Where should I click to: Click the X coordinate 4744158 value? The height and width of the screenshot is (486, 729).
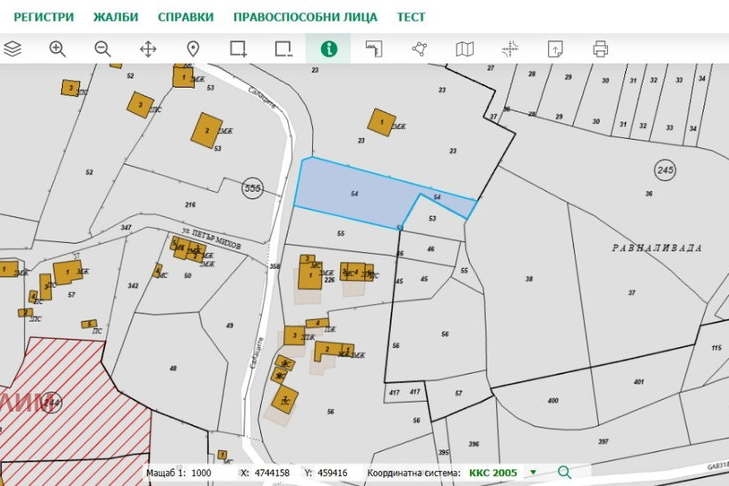click(x=272, y=473)
